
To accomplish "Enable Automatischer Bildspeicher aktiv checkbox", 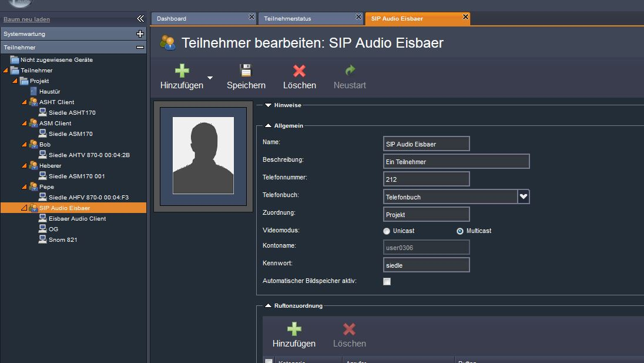I will 387,282.
